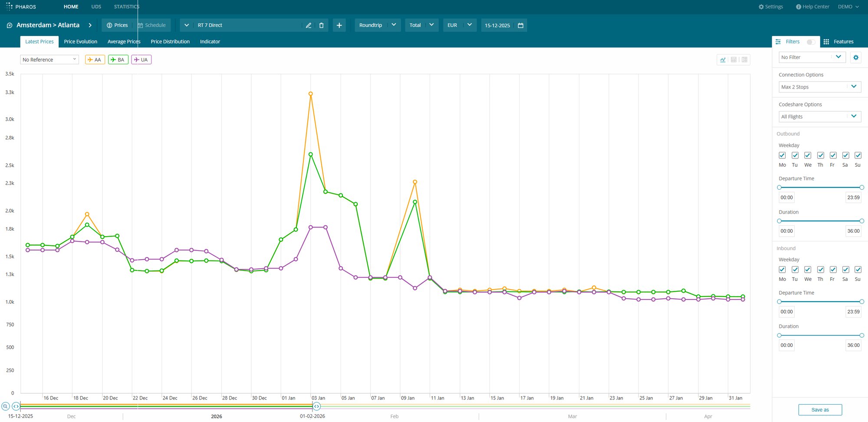Toggle the Filters on/off switch
Image resolution: width=868 pixels, height=422 pixels.
(x=810, y=42)
